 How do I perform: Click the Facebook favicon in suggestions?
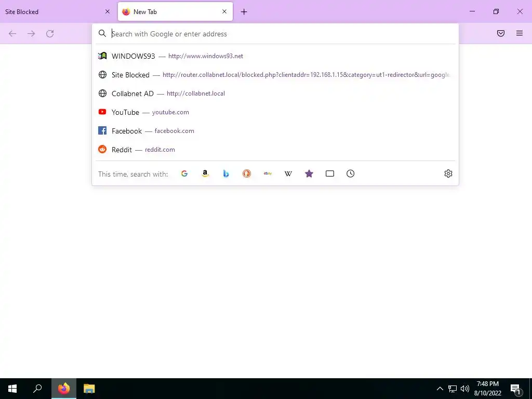[x=102, y=130]
